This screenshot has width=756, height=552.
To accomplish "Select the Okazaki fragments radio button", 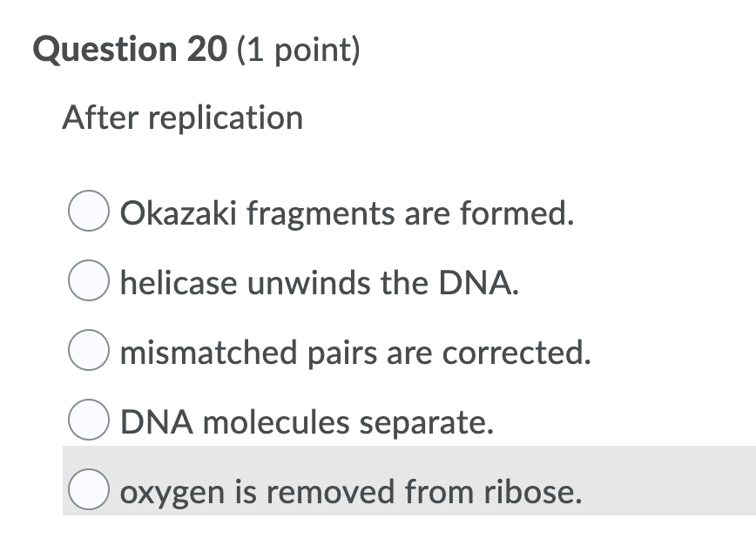I will click(89, 213).
